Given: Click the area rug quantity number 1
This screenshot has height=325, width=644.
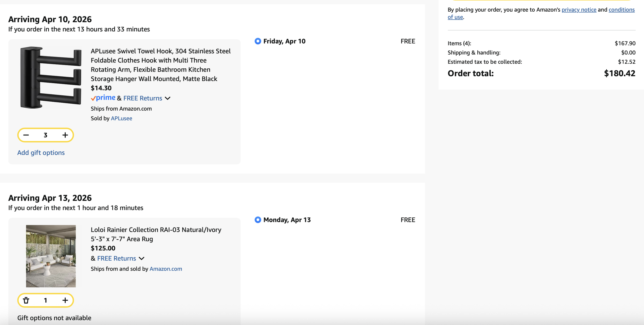Looking at the screenshot, I should pos(46,300).
